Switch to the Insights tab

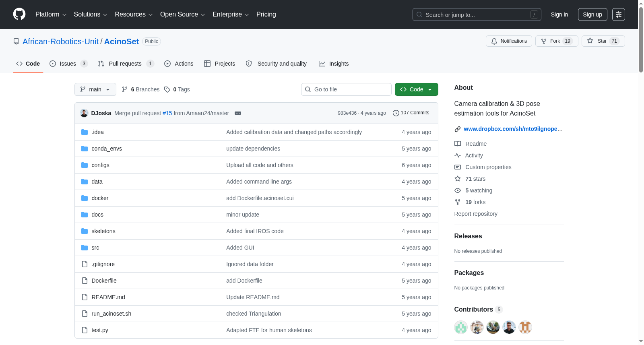[x=334, y=64]
